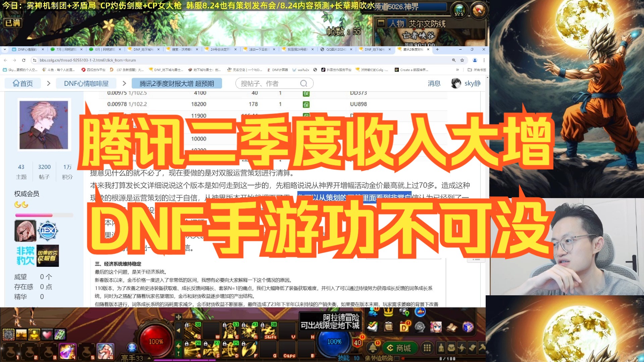Click the skill bar move handle icon

pos(178,316)
